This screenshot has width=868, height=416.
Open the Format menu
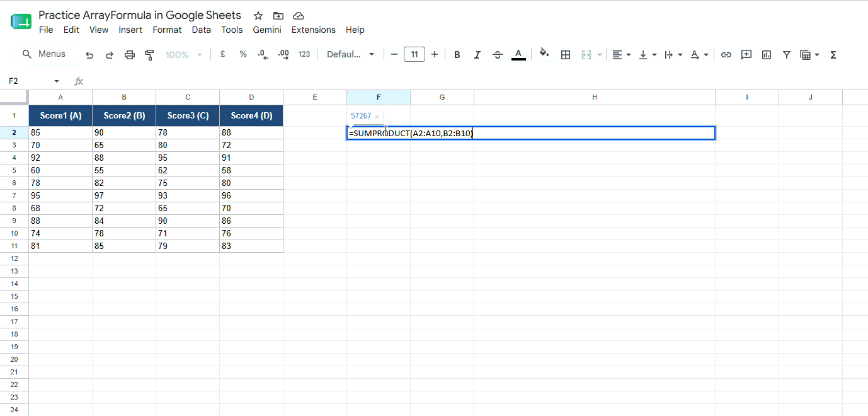pos(167,30)
